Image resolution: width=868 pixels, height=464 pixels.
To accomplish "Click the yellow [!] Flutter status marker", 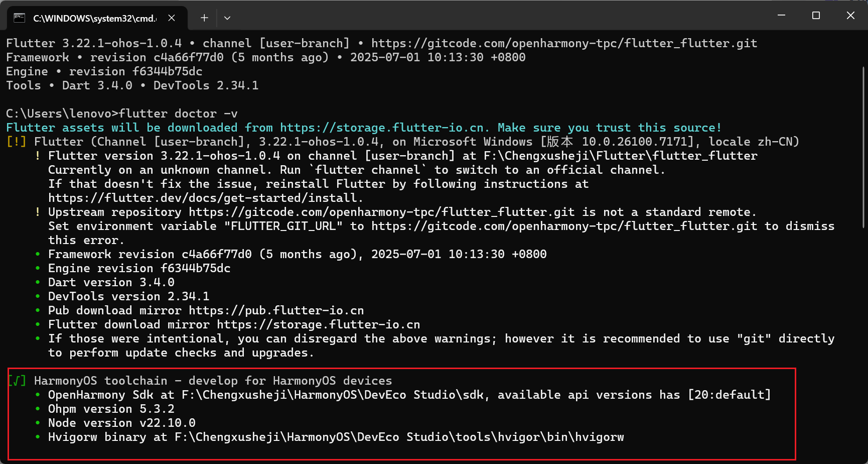I will [x=16, y=142].
